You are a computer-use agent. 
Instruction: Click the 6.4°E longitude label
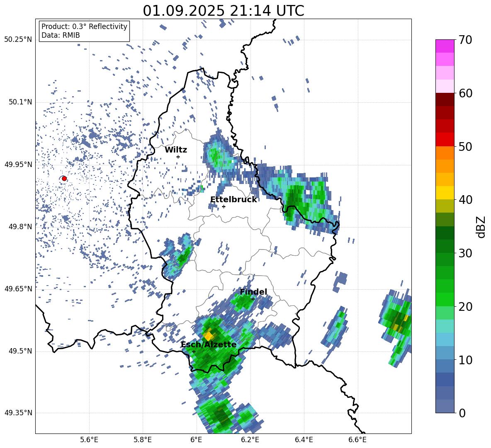coord(304,440)
